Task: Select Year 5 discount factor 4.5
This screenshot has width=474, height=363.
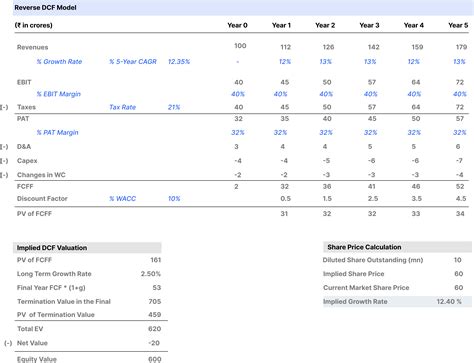Action: pos(461,199)
